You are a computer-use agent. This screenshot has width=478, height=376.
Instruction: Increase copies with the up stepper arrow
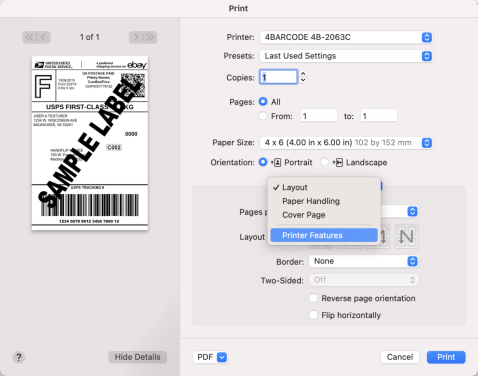pos(303,74)
